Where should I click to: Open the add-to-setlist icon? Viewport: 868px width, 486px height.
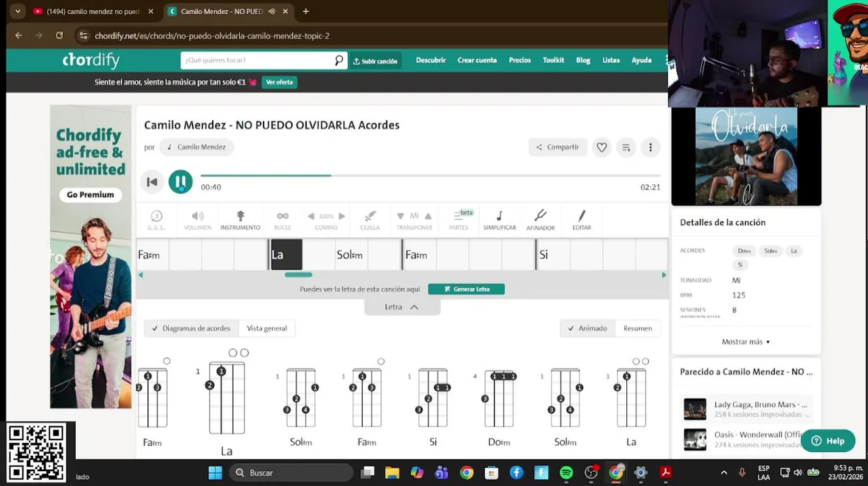[x=626, y=147]
